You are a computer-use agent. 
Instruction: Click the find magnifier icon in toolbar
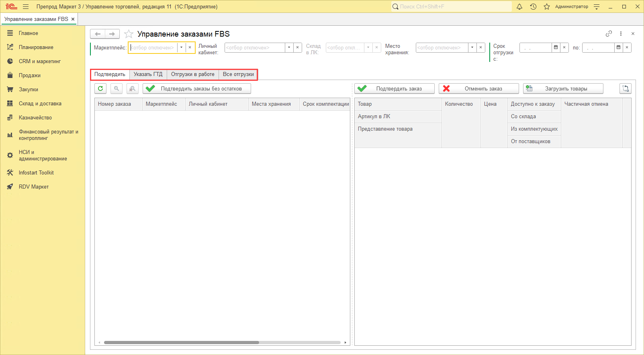click(x=117, y=88)
